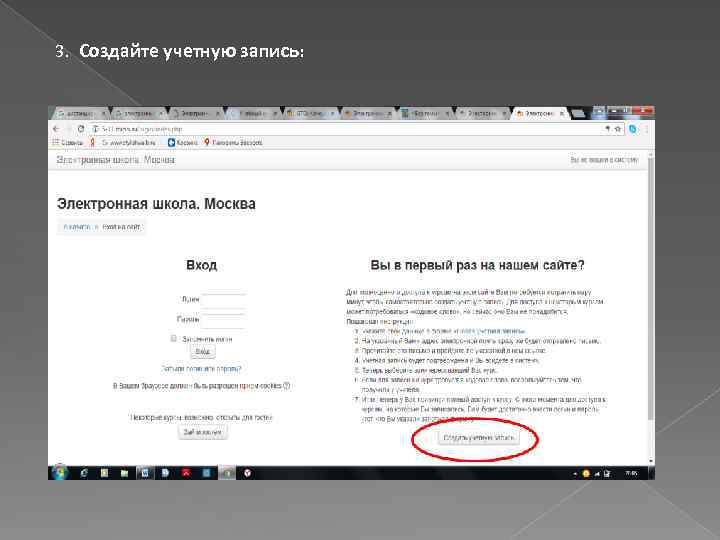The image size is (720, 540).
Task: Open Yandex Browser from the taskbar
Action: [248, 472]
